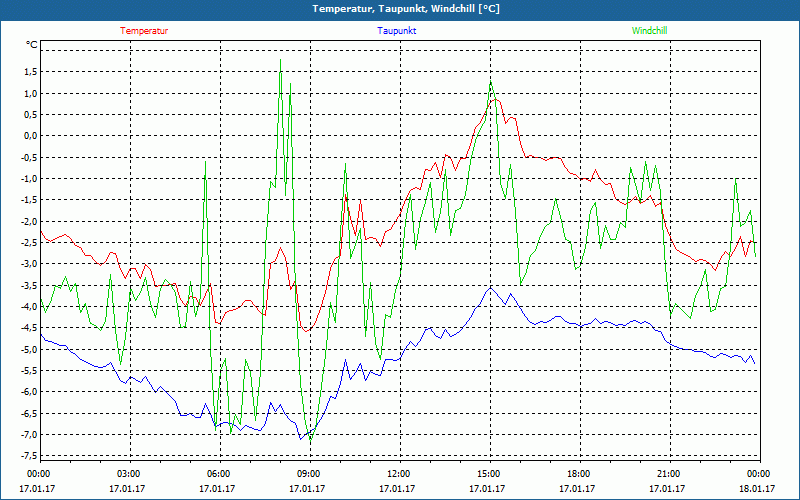Click the y-axis value '-3,5'
Image resolution: width=800 pixels, height=500 pixels.
point(29,285)
